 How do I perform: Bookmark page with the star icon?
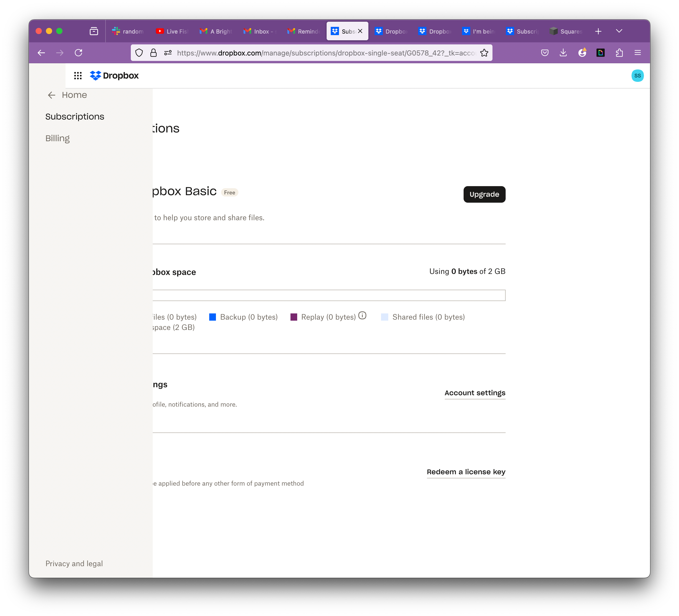tap(484, 53)
